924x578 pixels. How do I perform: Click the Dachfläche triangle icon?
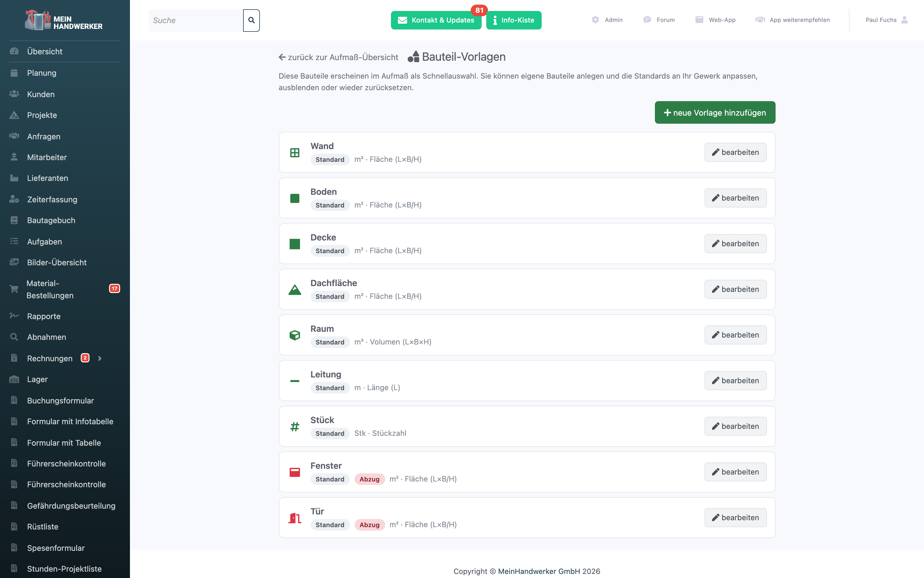pos(295,290)
